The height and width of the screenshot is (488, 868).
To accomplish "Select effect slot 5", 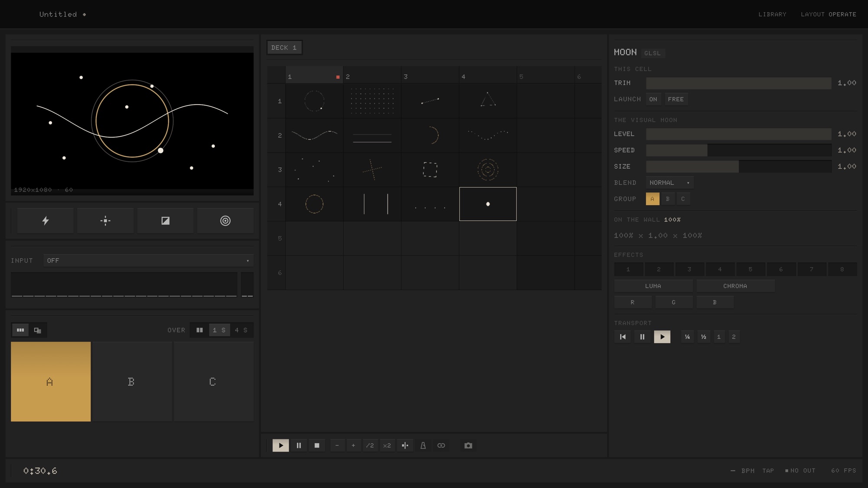I will click(750, 269).
